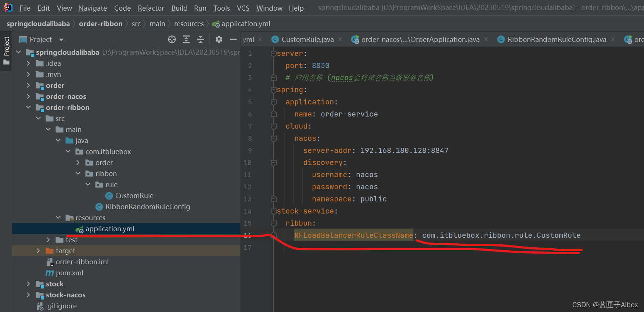The width and height of the screenshot is (644, 312).
Task: Open the Edit menu
Action: click(43, 8)
